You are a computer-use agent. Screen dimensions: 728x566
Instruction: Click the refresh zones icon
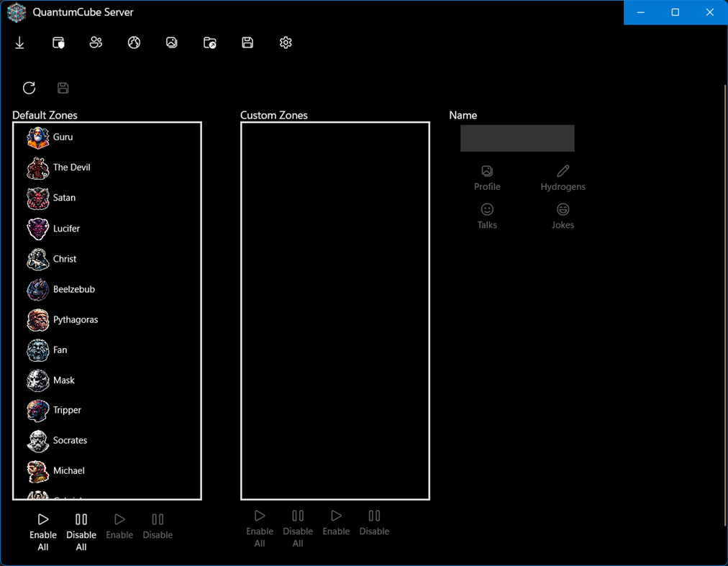pos(29,88)
